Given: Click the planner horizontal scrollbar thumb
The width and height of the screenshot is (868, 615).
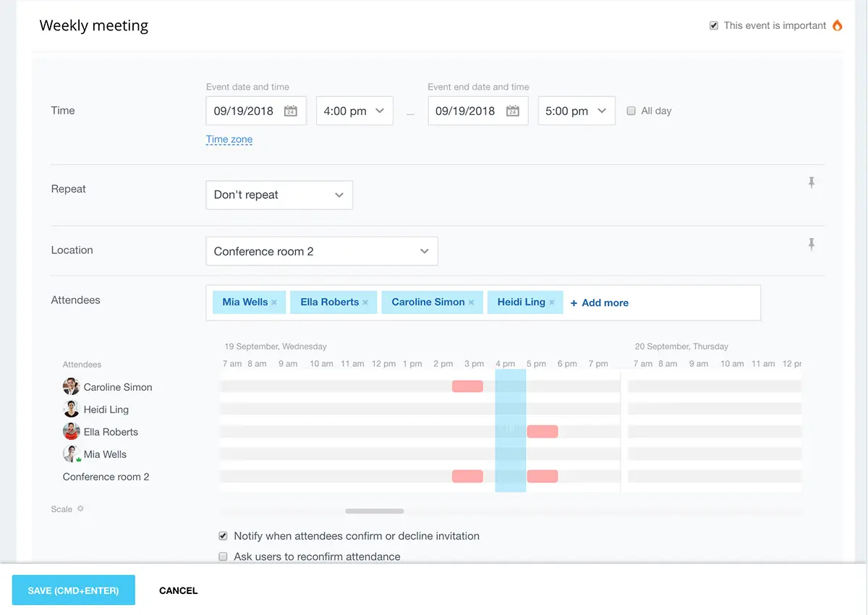Looking at the screenshot, I should pyautogui.click(x=374, y=511).
